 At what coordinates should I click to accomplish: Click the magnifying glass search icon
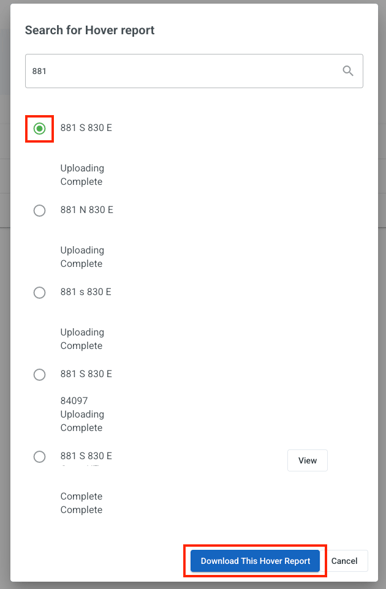(x=348, y=71)
